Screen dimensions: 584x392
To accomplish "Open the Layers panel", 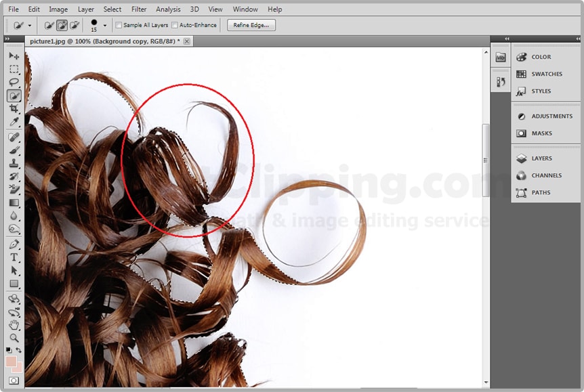I will tap(541, 158).
